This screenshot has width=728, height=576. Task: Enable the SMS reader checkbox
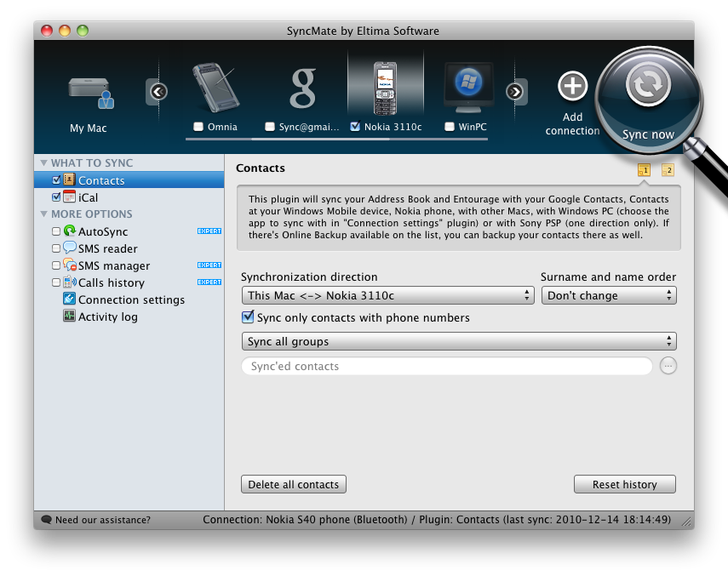pyautogui.click(x=56, y=248)
